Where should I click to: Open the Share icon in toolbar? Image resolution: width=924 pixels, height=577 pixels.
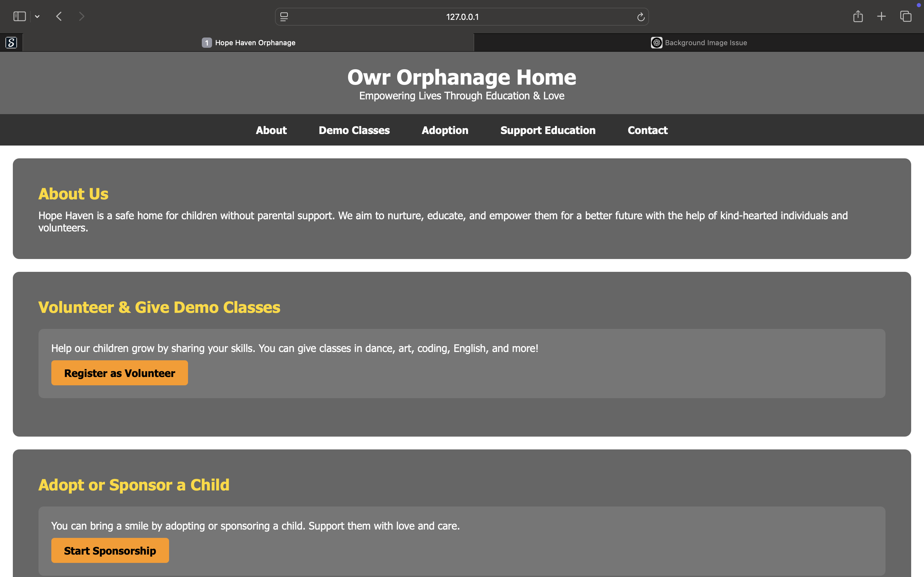858,16
